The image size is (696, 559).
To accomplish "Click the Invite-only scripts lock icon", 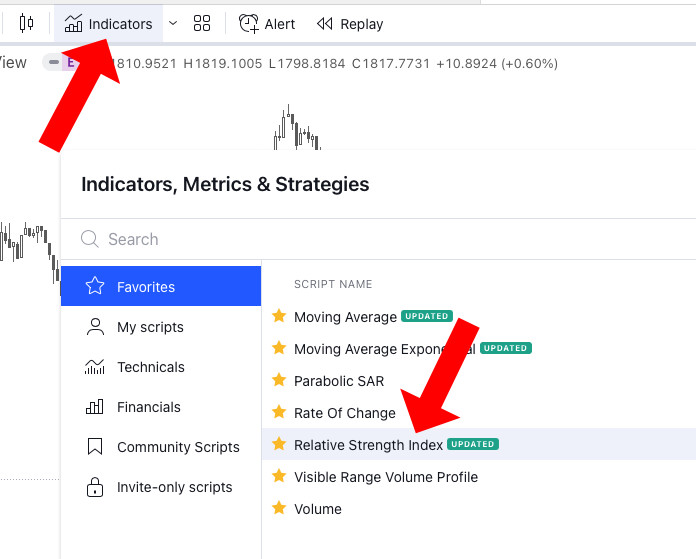I will pos(95,487).
